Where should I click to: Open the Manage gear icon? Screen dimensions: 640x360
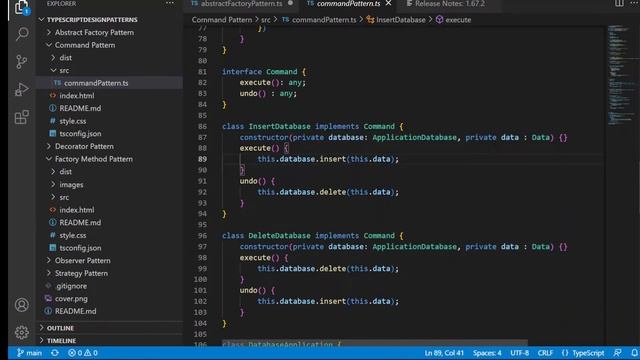pos(22,332)
